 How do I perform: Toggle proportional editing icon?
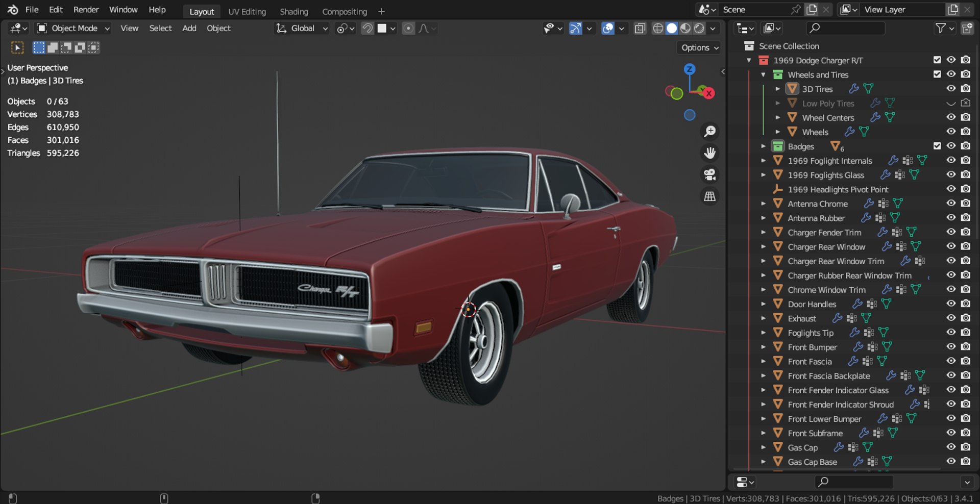pyautogui.click(x=408, y=29)
